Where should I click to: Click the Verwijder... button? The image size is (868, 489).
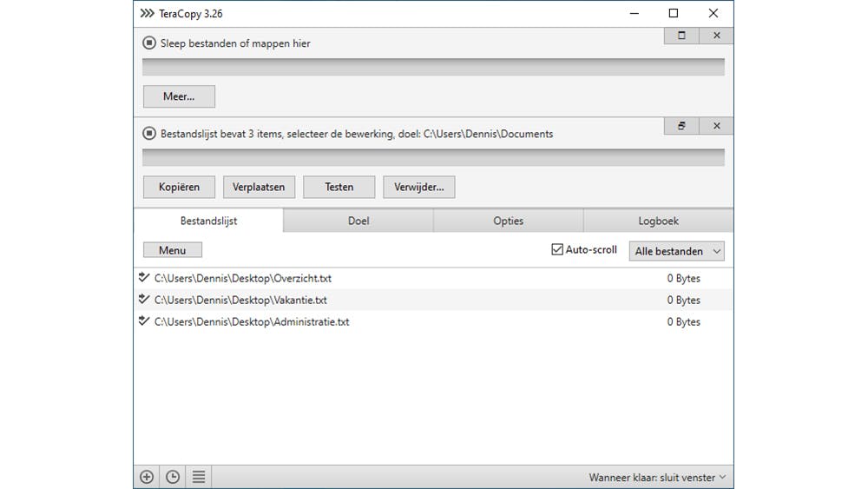[418, 188]
